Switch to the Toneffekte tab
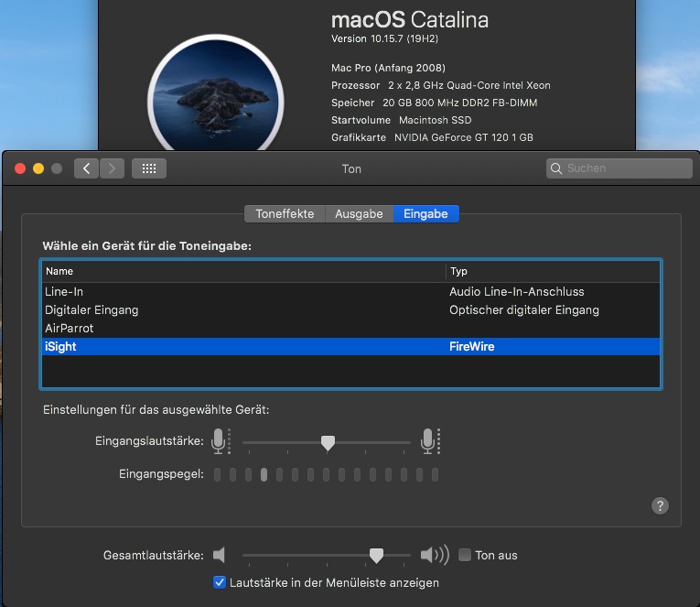 coord(285,214)
